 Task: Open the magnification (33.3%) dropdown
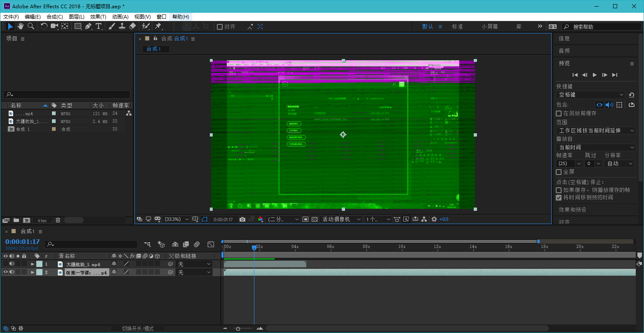click(x=176, y=220)
